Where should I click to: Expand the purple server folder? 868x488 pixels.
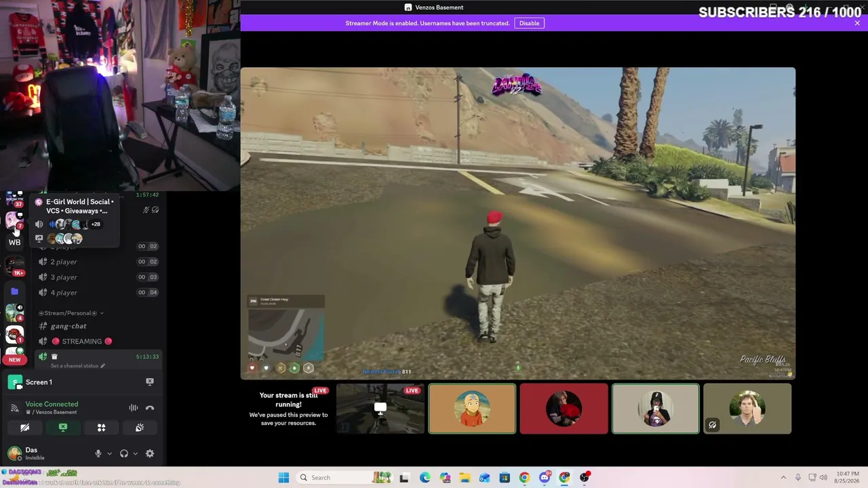coord(14,291)
